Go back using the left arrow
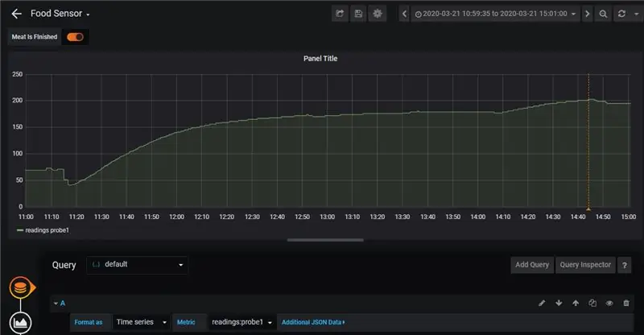The image size is (644, 335). click(x=16, y=14)
